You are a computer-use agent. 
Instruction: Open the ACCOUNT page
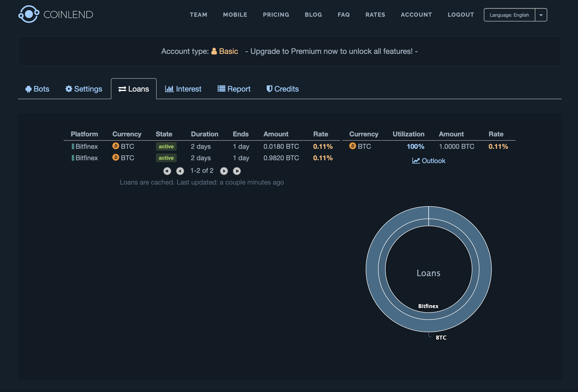(416, 15)
